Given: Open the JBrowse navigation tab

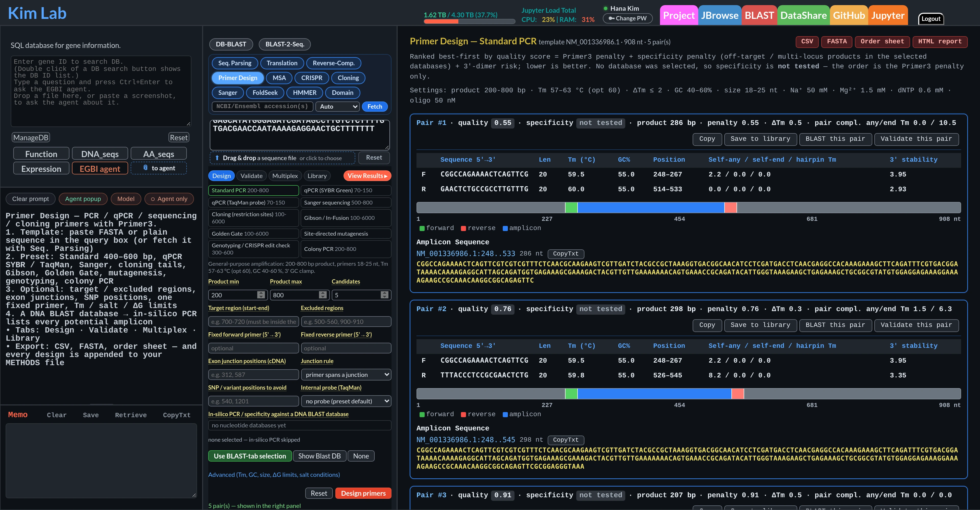Looking at the screenshot, I should pos(719,15).
